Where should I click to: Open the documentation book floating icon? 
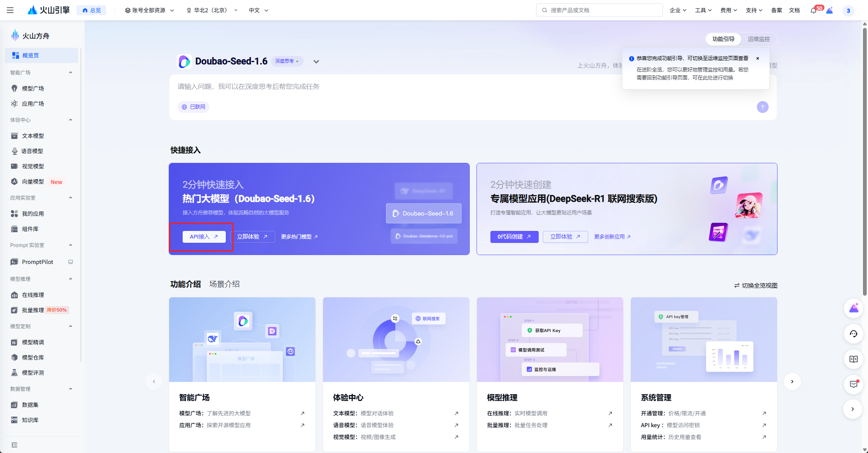[x=854, y=359]
